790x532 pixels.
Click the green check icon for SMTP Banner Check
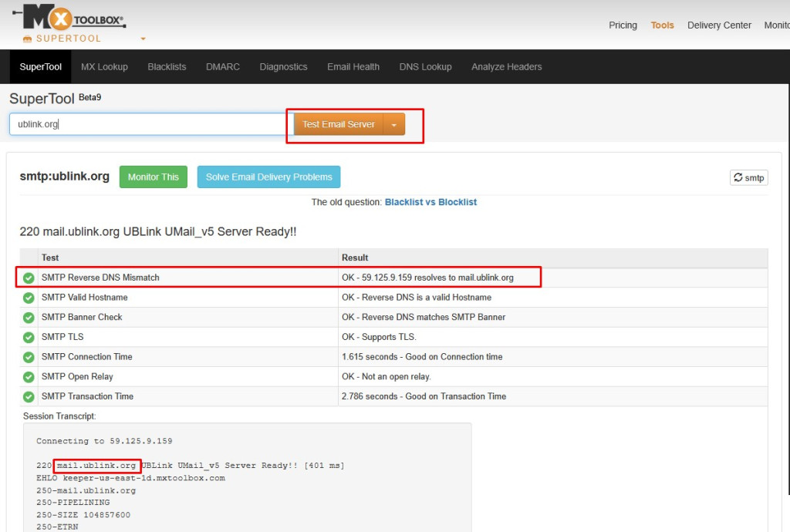click(29, 318)
